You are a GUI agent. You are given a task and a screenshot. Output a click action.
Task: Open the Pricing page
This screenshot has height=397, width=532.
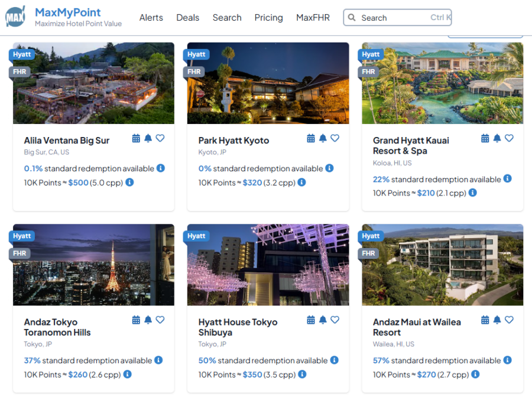pos(269,18)
